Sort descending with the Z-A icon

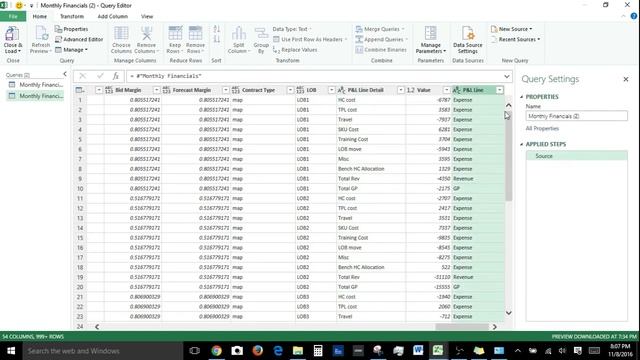click(x=217, y=39)
